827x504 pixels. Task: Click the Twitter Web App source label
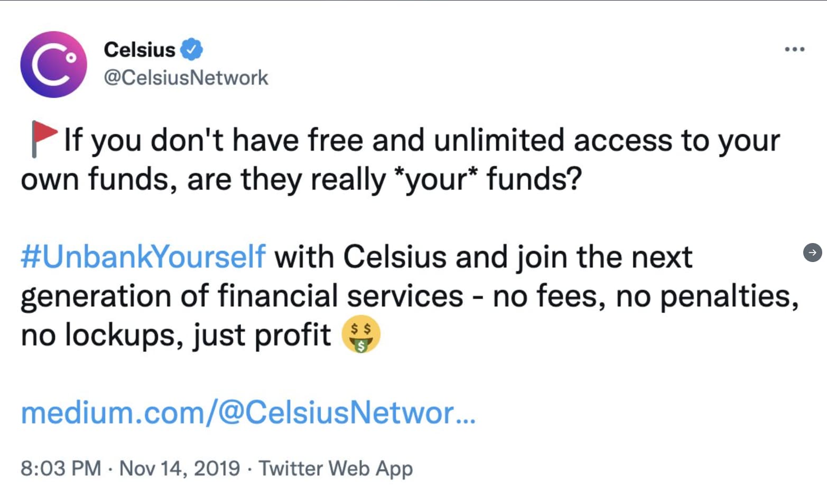coord(336,469)
